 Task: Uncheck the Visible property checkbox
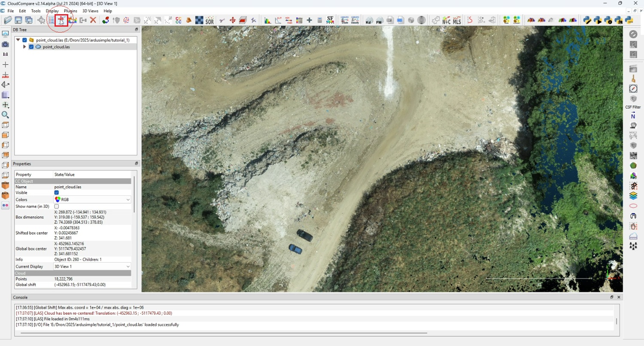click(57, 193)
